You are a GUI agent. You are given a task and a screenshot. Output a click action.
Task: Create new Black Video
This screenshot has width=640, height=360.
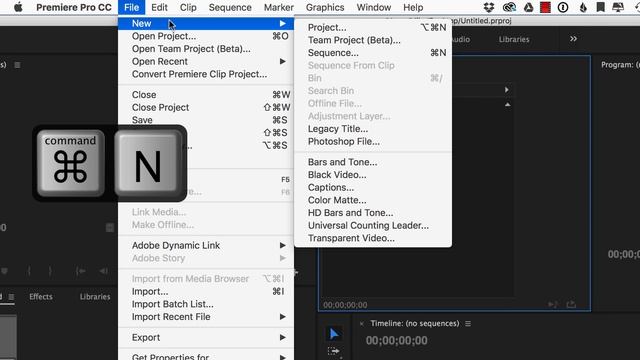click(373, 175)
